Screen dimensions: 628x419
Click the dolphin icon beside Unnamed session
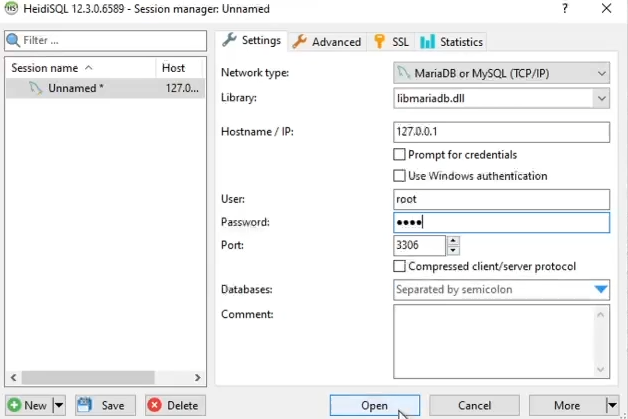(35, 88)
